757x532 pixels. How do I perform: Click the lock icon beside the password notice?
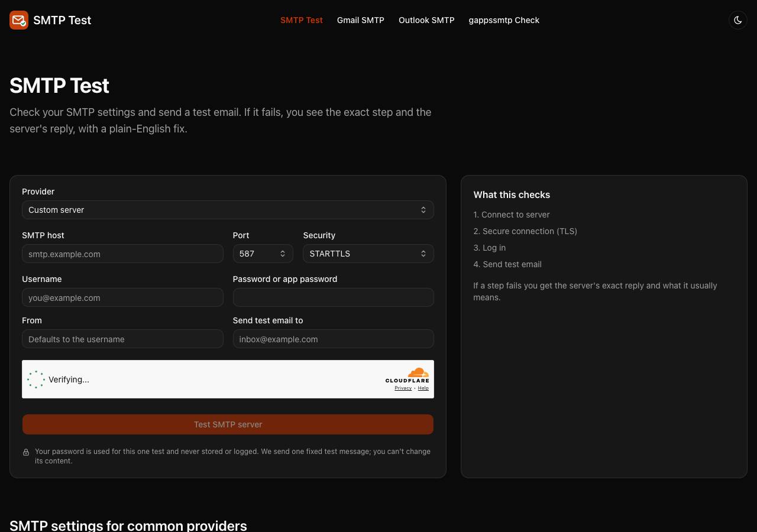coord(26,452)
